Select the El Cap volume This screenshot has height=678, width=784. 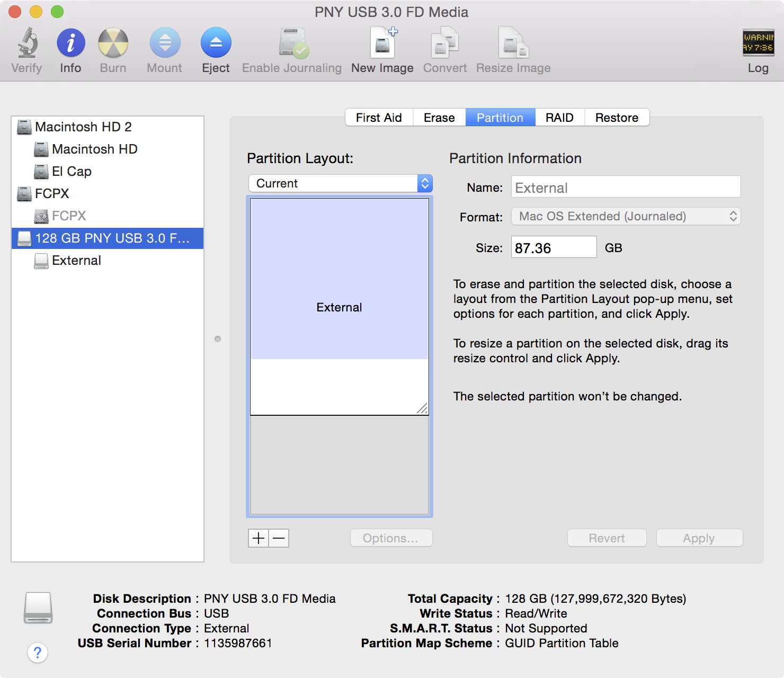click(x=72, y=171)
